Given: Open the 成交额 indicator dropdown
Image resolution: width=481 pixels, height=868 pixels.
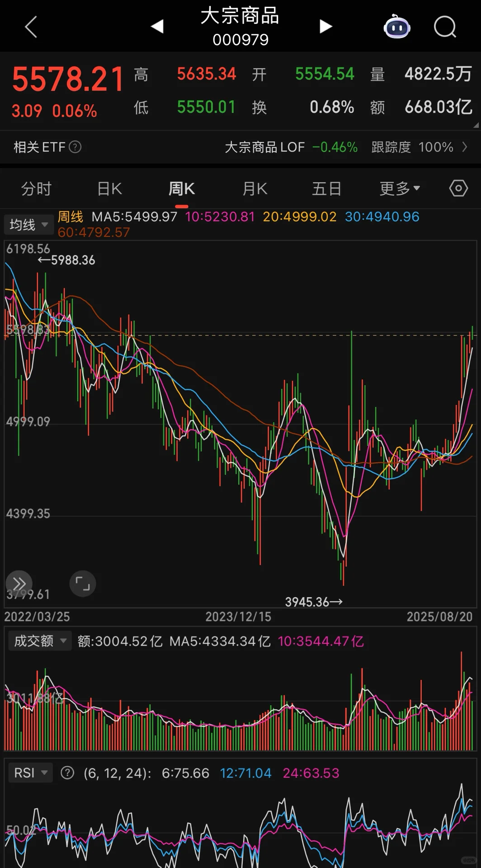Looking at the screenshot, I should pos(40,641).
